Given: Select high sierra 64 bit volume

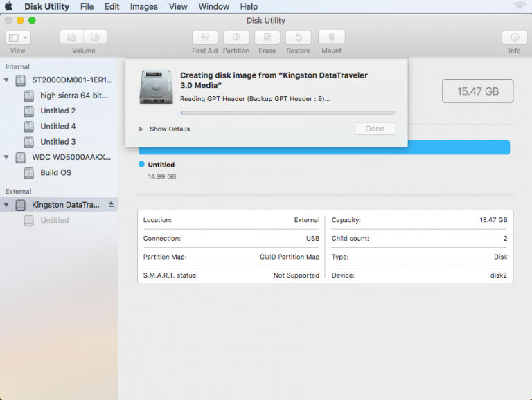Looking at the screenshot, I should tap(74, 96).
